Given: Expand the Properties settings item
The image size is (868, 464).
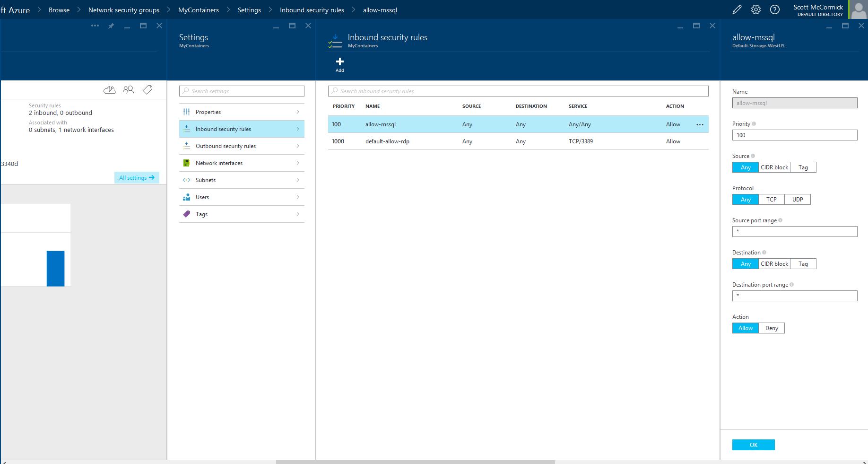Looking at the screenshot, I should point(242,112).
